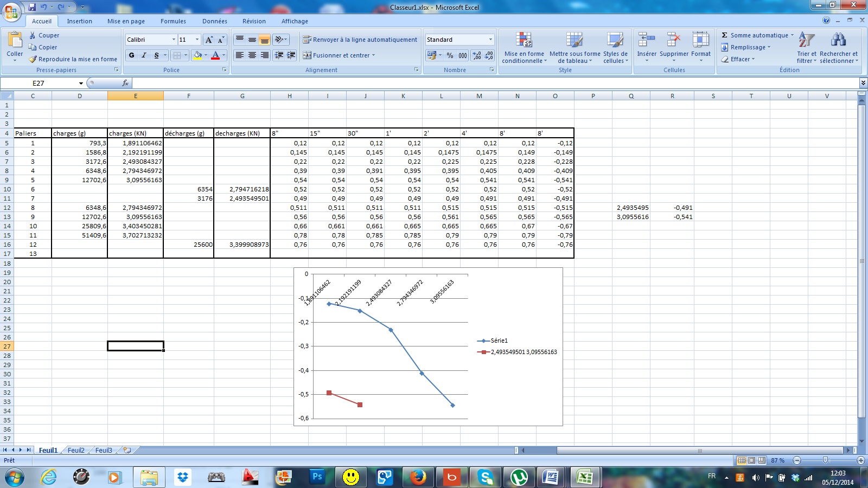
Task: Expand the formula bar
Action: pos(863,83)
